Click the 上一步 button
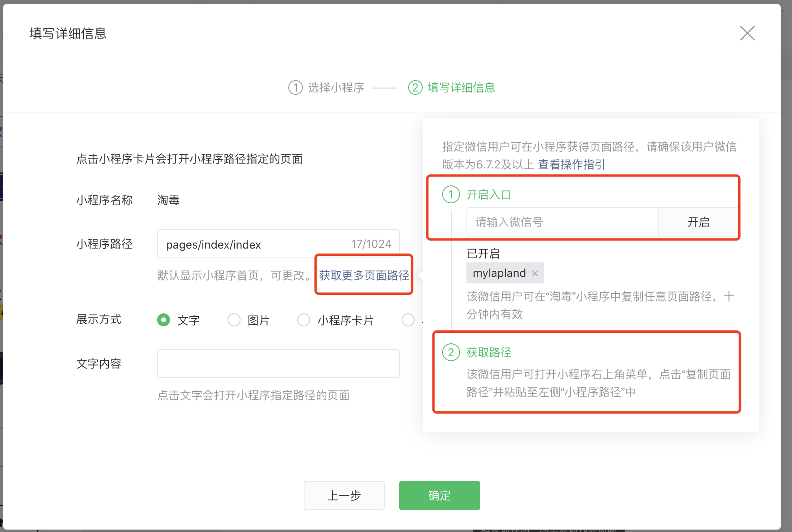 click(344, 495)
